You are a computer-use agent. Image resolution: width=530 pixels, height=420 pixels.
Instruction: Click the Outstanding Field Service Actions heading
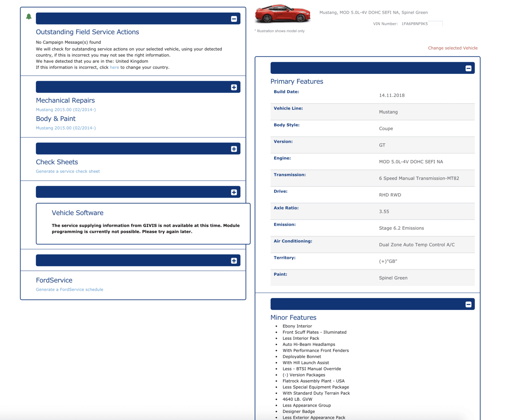(87, 32)
